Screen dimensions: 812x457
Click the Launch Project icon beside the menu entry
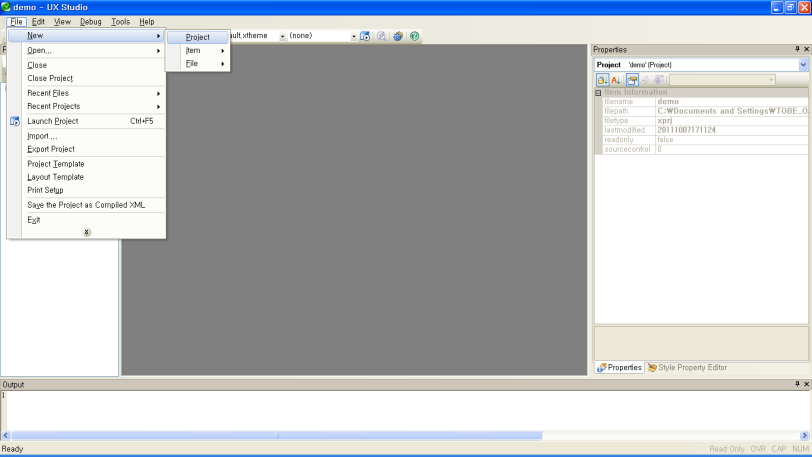tap(14, 121)
